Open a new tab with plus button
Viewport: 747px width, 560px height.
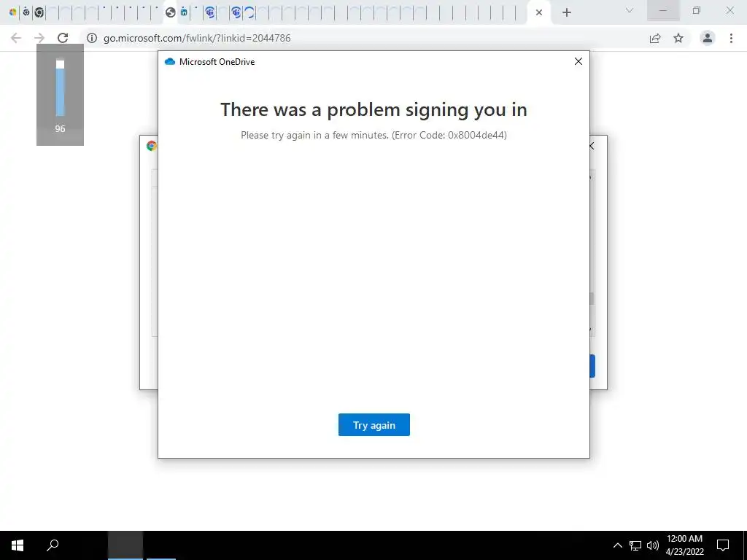(x=566, y=12)
